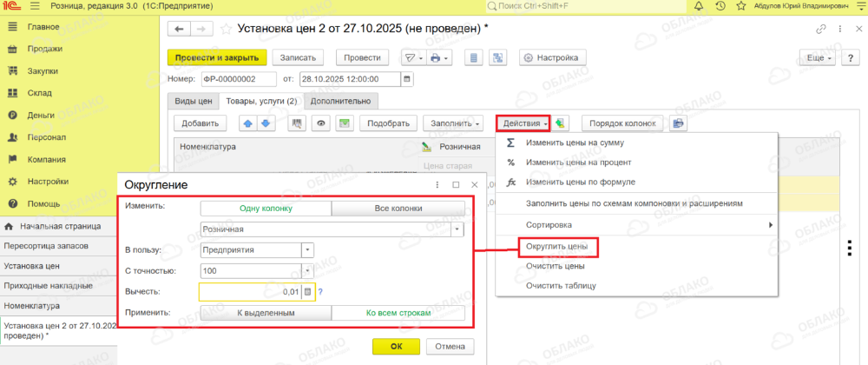Open the print dropdown
This screenshot has height=365, width=868.
(439, 57)
